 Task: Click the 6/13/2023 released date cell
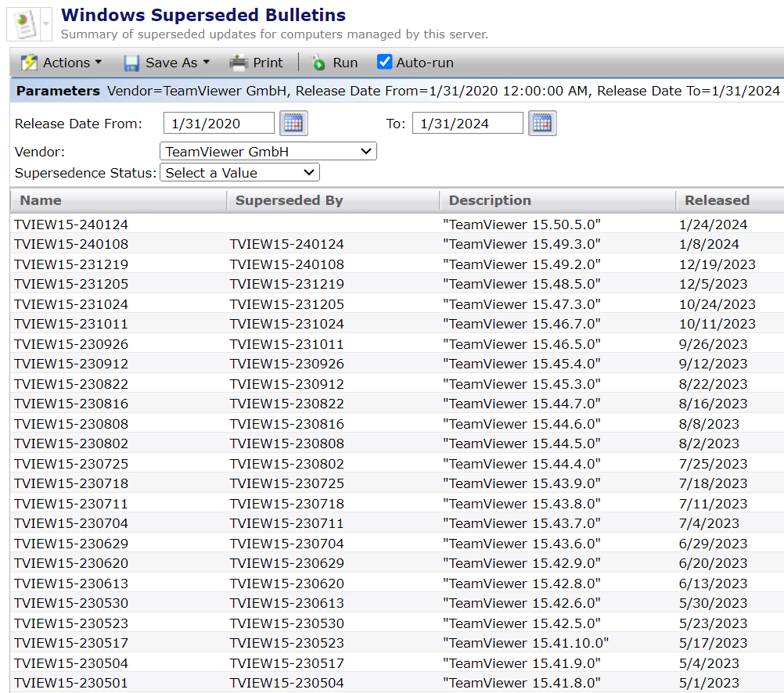713,583
